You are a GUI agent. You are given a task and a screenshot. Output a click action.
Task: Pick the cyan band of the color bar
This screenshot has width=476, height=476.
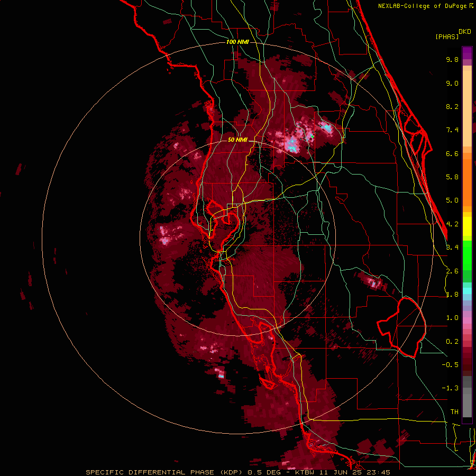point(467,291)
